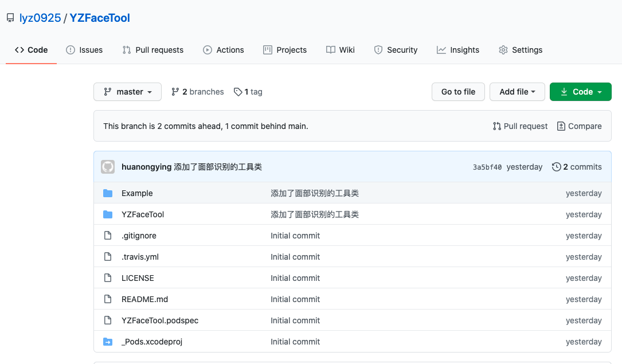
Task: Click the YZFaceTool.podspec file icon
Action: (x=108, y=320)
